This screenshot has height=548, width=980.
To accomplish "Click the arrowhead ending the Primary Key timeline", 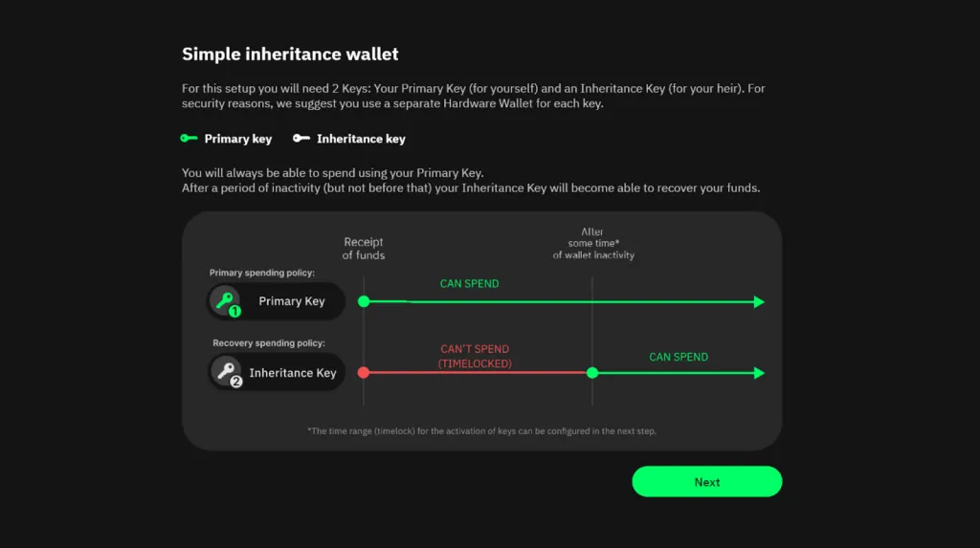I will 760,302.
